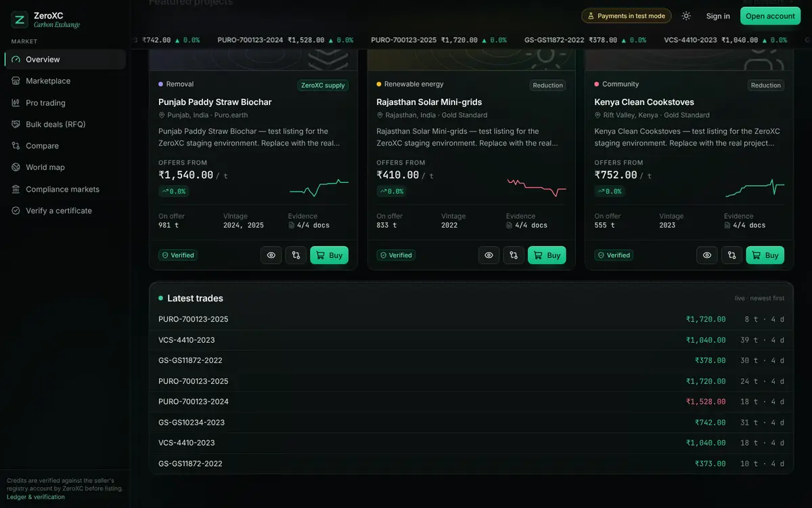Image resolution: width=812 pixels, height=508 pixels.
Task: View the Kenya Clean Cookstoves eye icon
Action: pyautogui.click(x=707, y=255)
